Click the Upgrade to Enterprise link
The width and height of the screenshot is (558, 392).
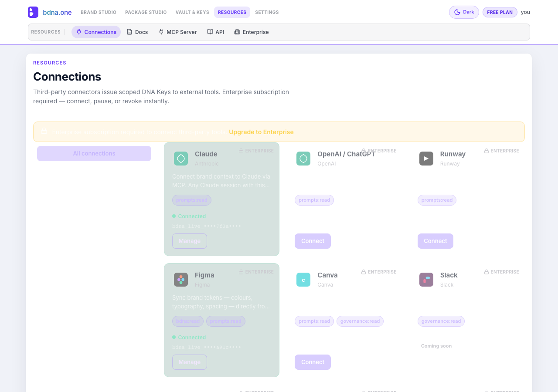[261, 132]
